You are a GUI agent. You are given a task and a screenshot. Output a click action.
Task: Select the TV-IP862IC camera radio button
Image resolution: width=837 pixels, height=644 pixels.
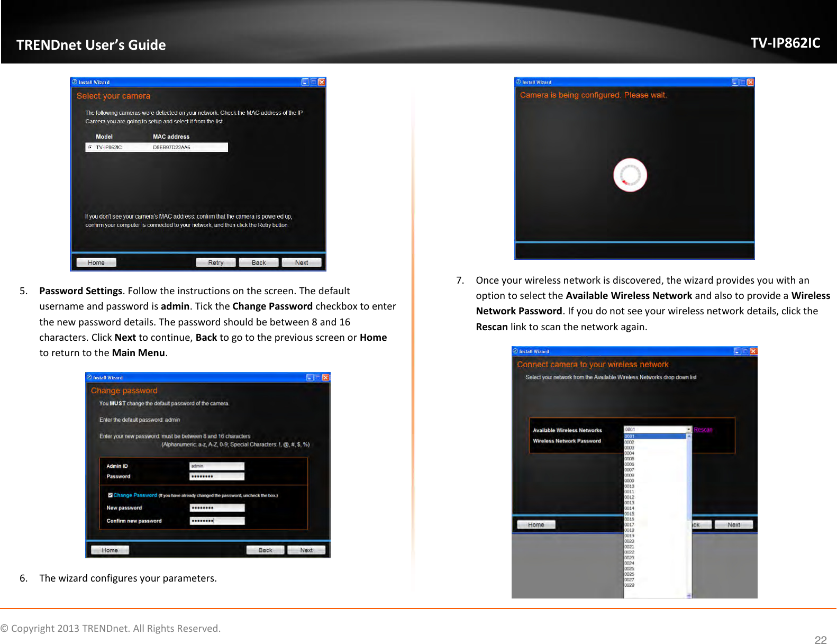point(90,148)
